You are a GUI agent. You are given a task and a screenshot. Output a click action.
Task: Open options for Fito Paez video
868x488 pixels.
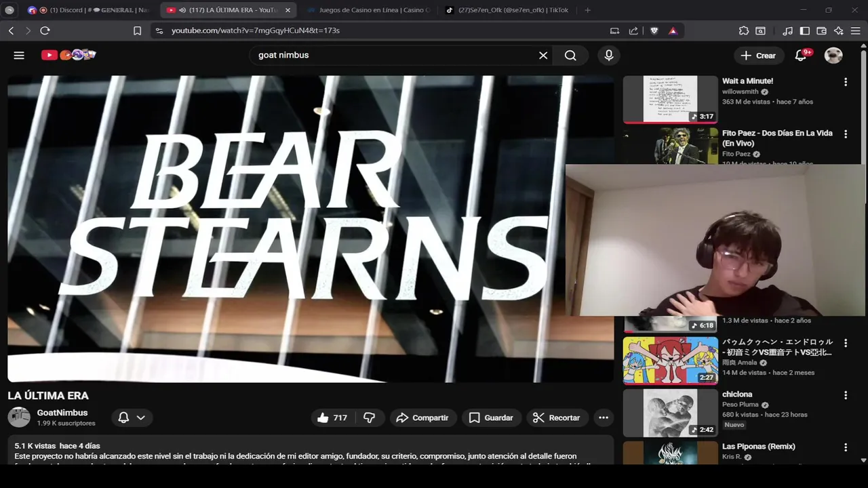pos(846,134)
